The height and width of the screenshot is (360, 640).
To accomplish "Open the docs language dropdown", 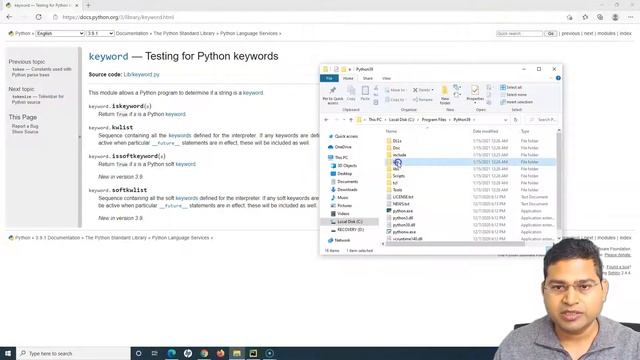I will pos(60,33).
